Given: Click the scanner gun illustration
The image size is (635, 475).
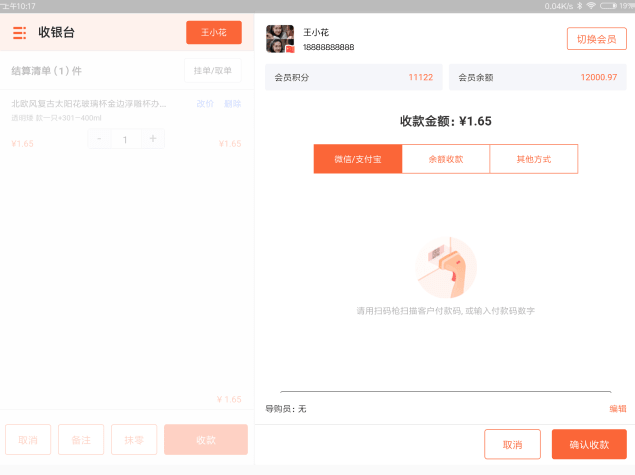Looking at the screenshot, I should pos(446,268).
